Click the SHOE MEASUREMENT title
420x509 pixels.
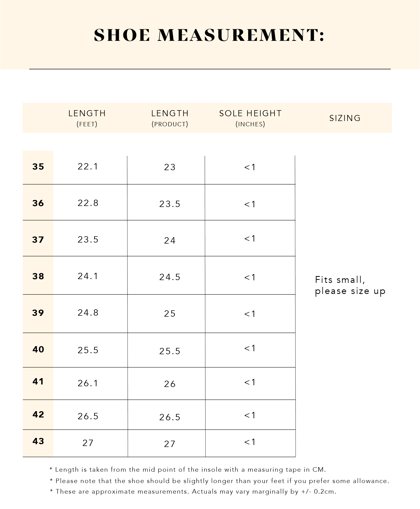pyautogui.click(x=209, y=35)
